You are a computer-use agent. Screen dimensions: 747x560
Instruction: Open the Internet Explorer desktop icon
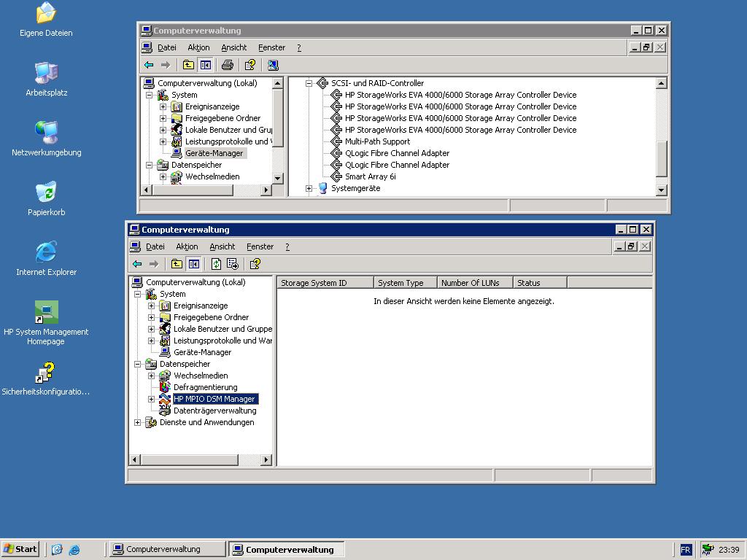click(46, 259)
